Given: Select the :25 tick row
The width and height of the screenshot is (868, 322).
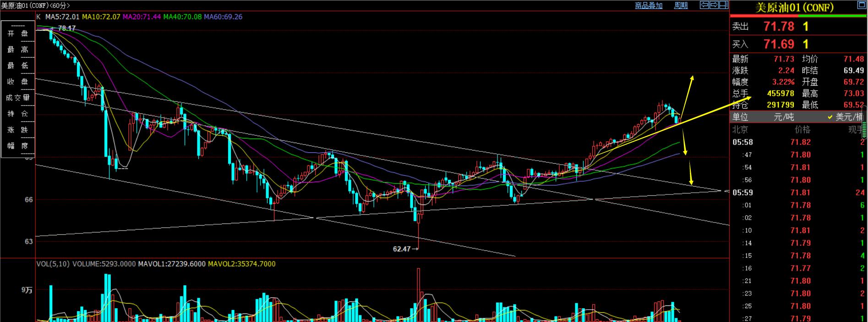Looking at the screenshot, I should click(x=798, y=306).
